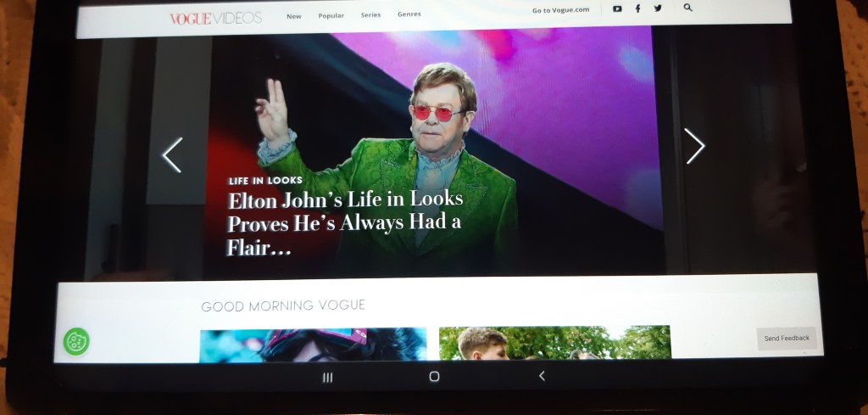The image size is (868, 415).
Task: Open the Genres menu
Action: 409,14
